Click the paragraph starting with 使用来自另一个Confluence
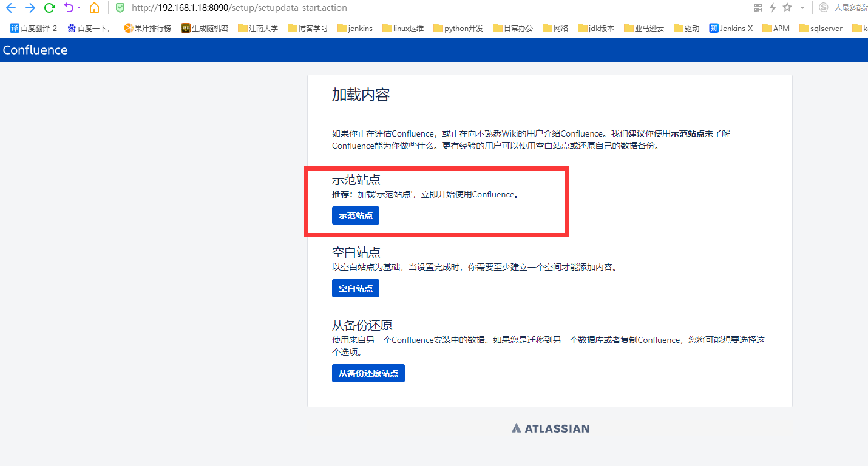 coord(549,346)
